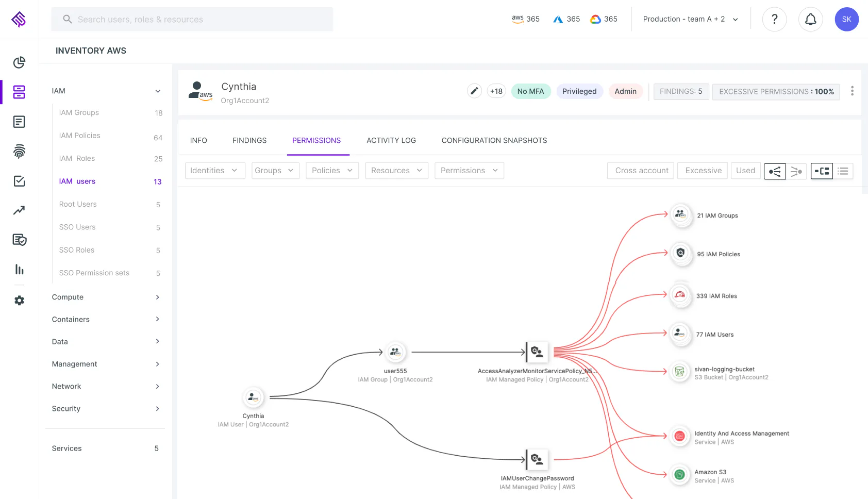Edit Cynthia with the pencil icon
The height and width of the screenshot is (499, 868).
tap(474, 91)
